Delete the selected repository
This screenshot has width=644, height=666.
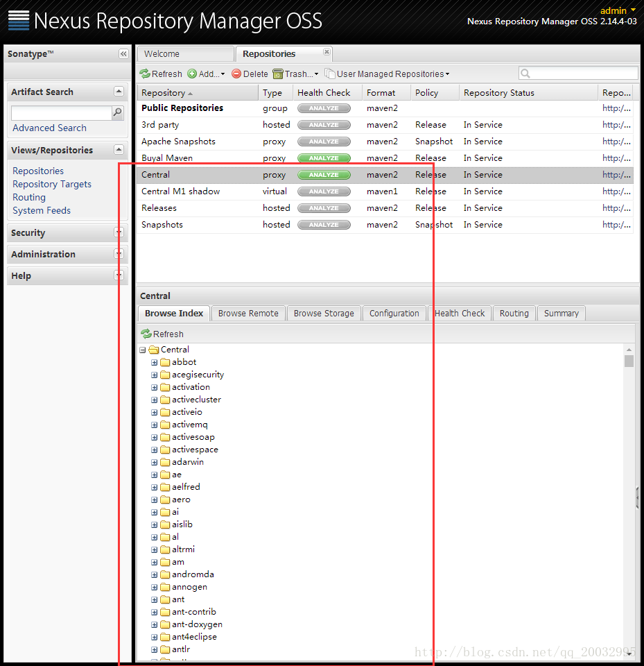pyautogui.click(x=250, y=74)
